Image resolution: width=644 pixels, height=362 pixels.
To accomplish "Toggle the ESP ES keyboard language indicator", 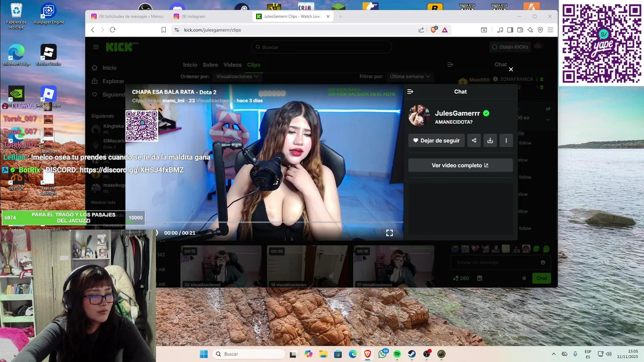I will click(588, 354).
